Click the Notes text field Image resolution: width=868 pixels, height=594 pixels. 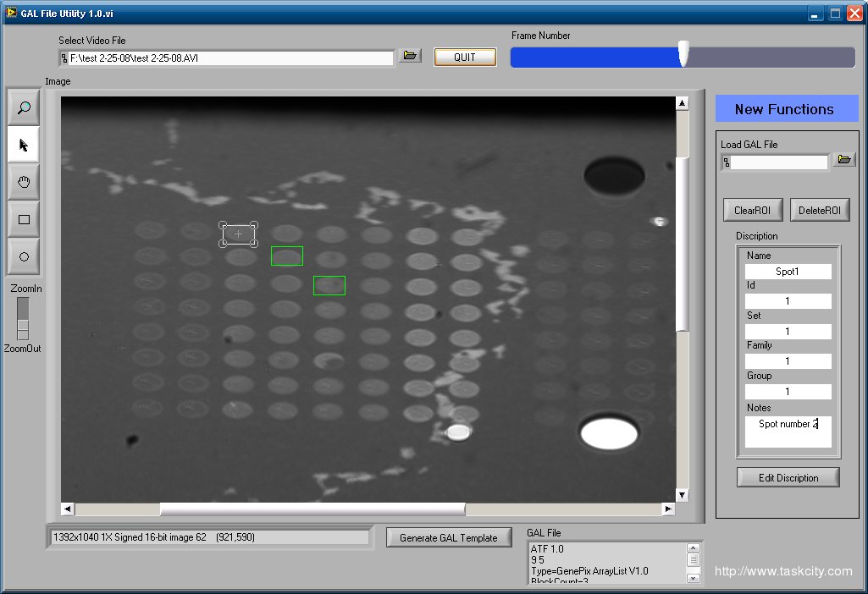click(788, 431)
